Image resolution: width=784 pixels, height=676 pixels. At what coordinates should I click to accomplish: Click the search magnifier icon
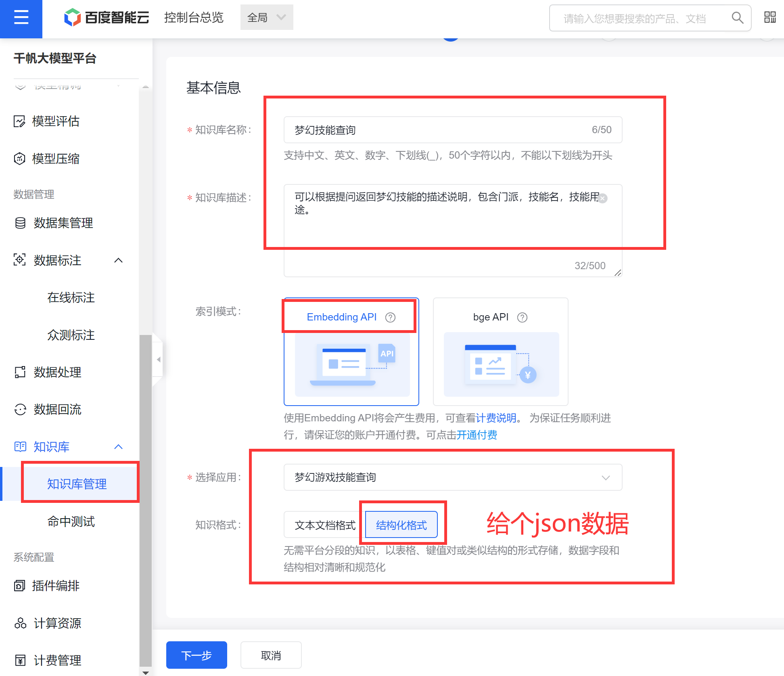click(x=737, y=18)
